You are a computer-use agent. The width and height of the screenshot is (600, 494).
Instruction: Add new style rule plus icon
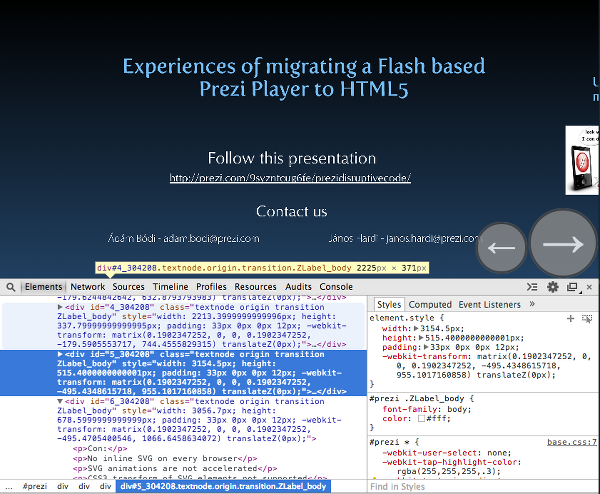[570, 318]
